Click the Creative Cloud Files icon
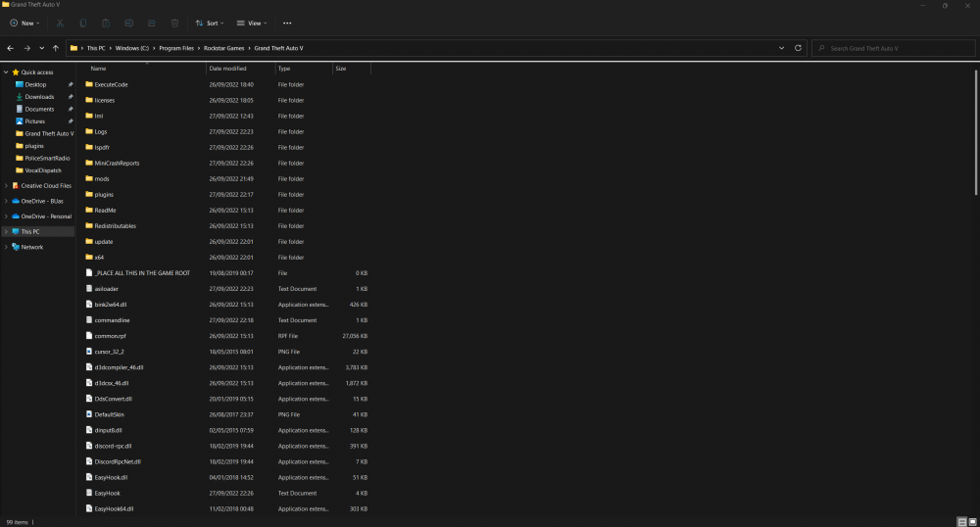 [16, 185]
